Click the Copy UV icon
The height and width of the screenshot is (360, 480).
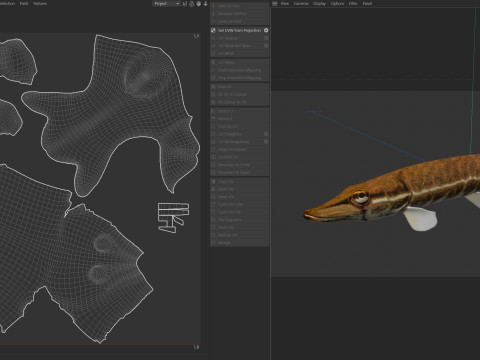tap(213, 182)
